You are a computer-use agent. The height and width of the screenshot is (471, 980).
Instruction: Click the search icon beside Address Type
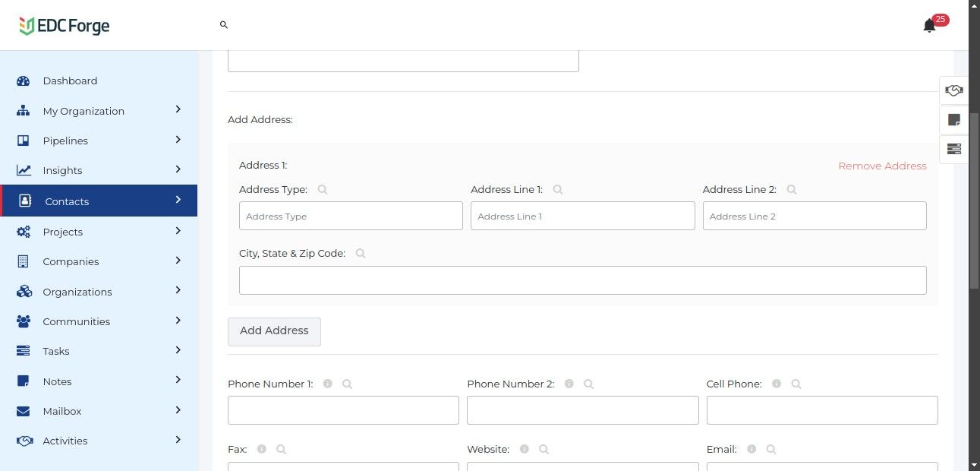[323, 190]
